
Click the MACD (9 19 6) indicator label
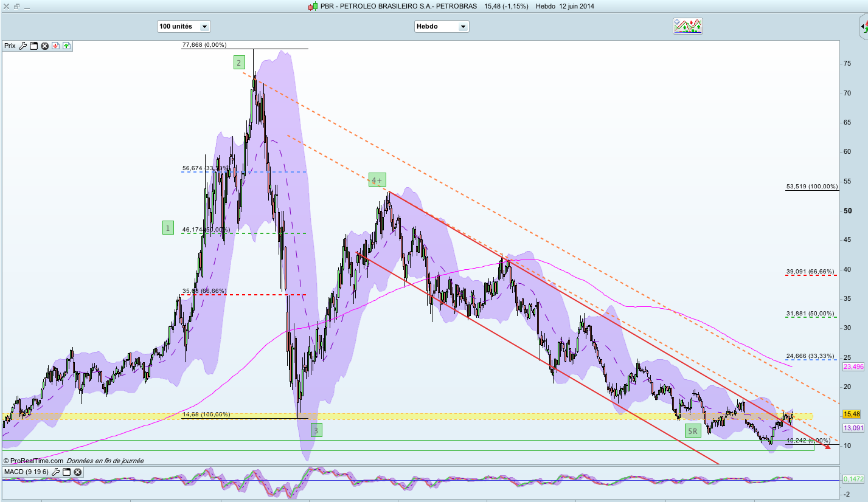pyautogui.click(x=27, y=472)
